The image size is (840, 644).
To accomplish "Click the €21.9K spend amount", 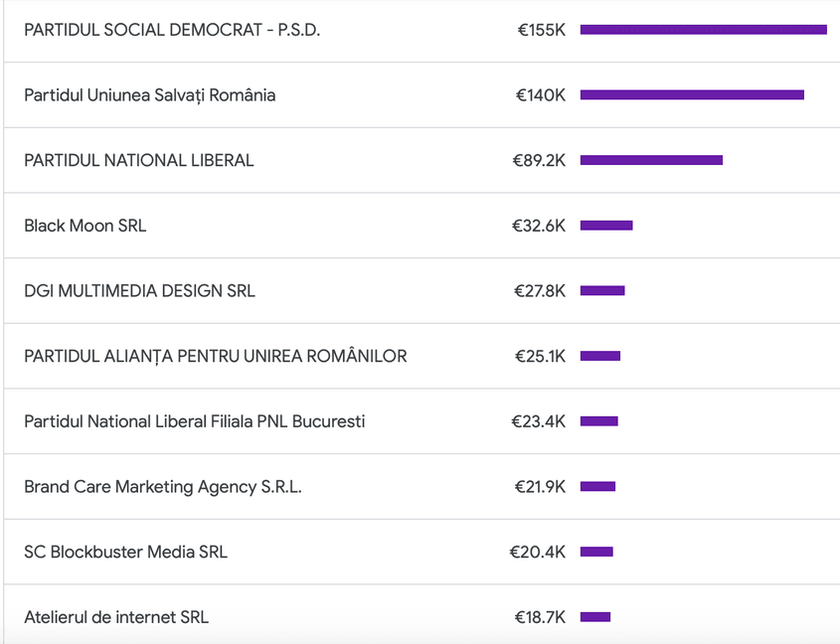I will [540, 487].
